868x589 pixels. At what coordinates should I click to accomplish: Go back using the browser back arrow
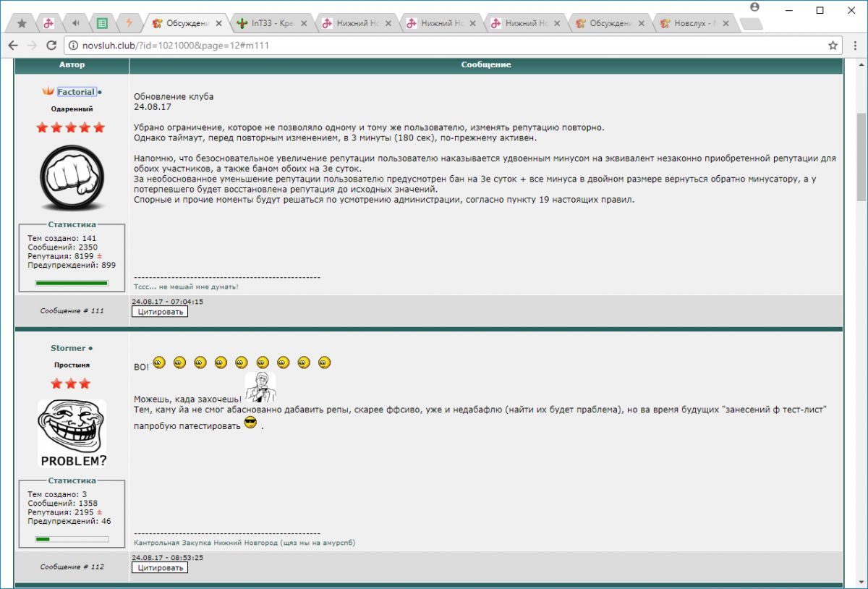[13, 45]
